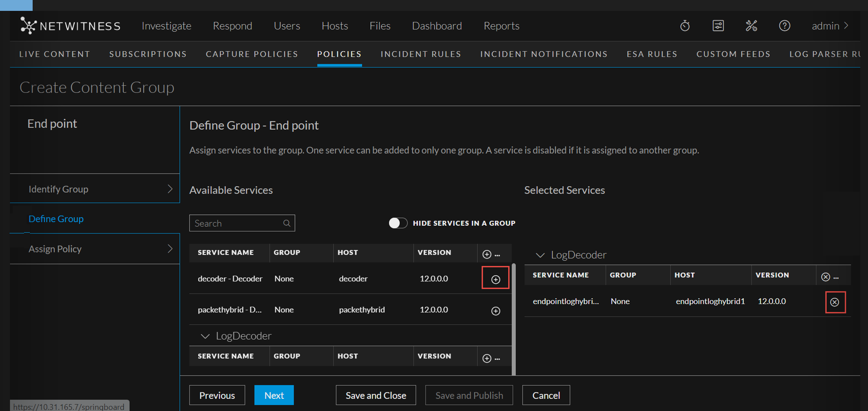The image size is (868, 411).
Task: Open the crossed tools admin icon
Action: coord(751,26)
